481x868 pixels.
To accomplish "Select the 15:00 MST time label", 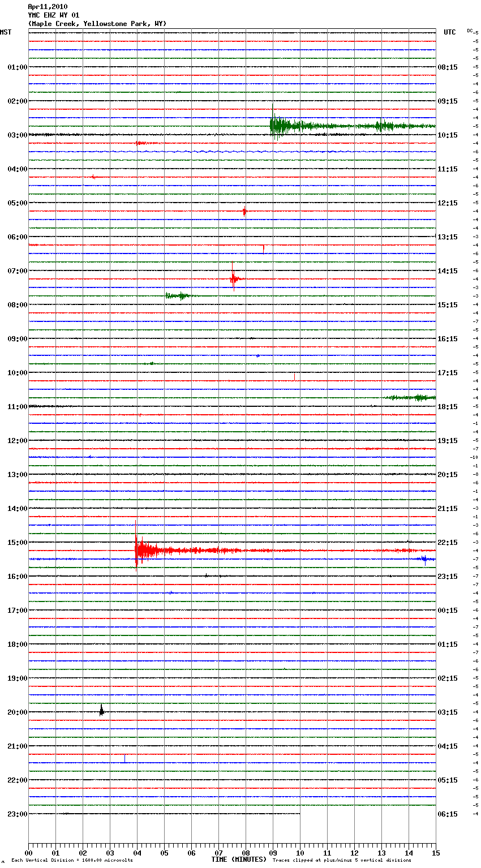I will pos(18,543).
